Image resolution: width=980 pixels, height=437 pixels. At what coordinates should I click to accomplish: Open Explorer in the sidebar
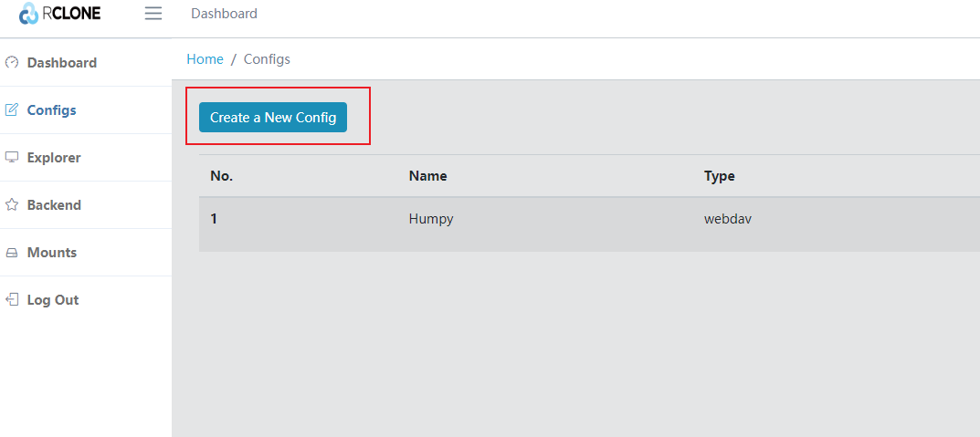point(54,158)
